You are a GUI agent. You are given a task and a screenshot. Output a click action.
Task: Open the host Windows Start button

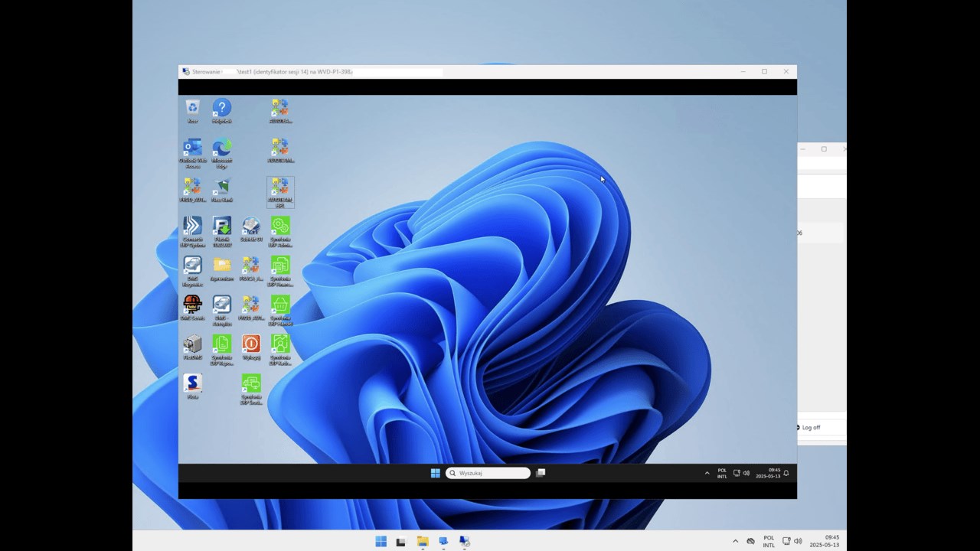[x=381, y=541]
